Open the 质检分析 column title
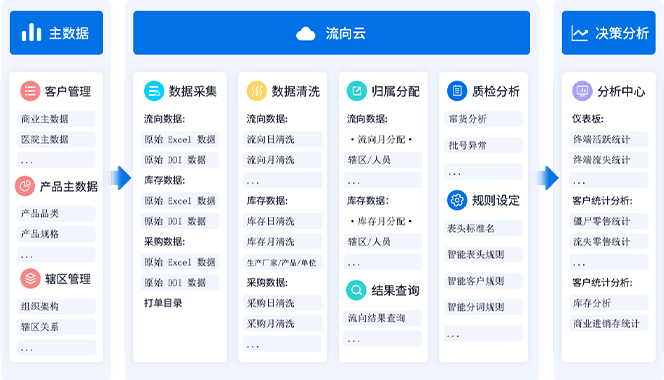 click(x=496, y=92)
